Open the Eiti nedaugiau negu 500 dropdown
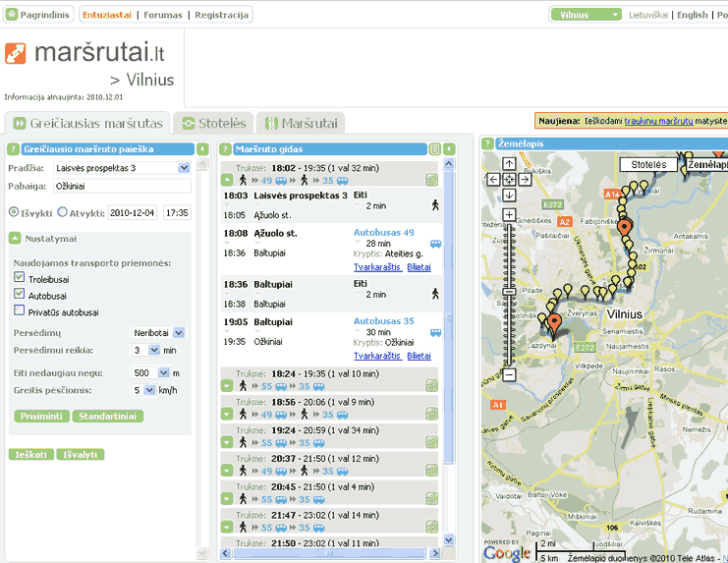Viewport: 728px width, 563px height. [163, 372]
